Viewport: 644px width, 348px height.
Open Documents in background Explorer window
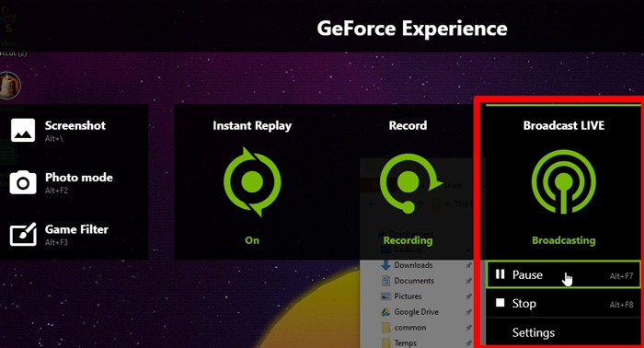[414, 281]
